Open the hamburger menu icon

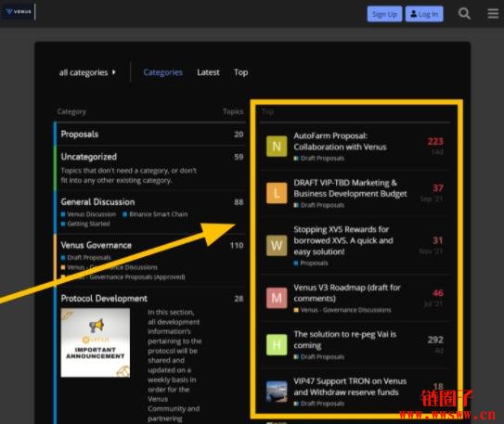[493, 14]
